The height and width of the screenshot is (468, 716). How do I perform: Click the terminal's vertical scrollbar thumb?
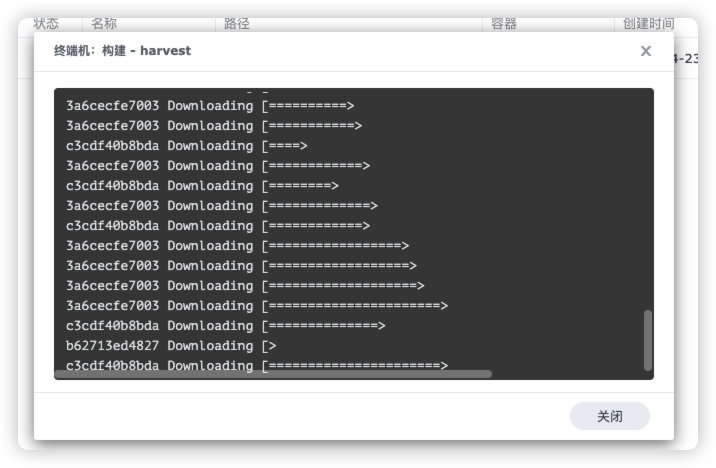[647, 340]
